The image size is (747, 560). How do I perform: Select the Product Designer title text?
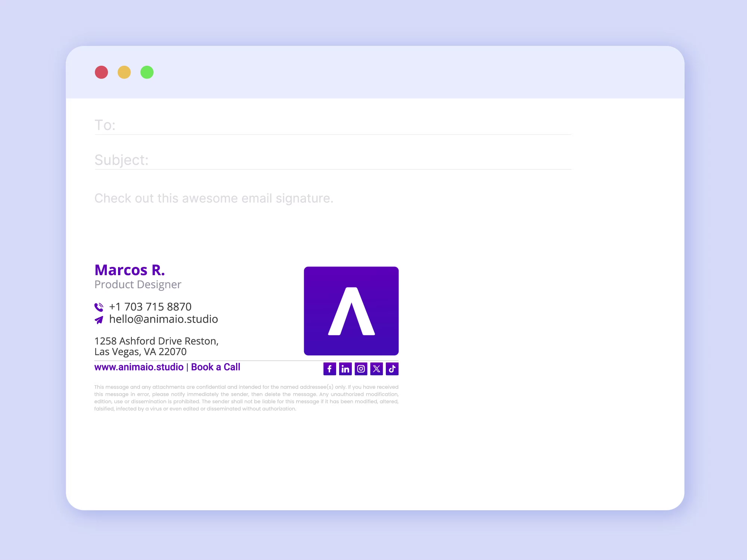click(x=138, y=284)
